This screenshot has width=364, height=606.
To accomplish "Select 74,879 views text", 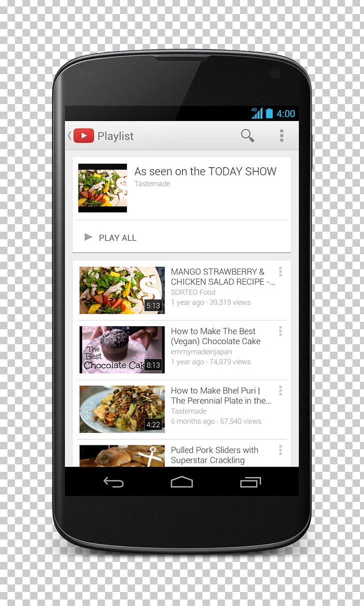I will 230,362.
